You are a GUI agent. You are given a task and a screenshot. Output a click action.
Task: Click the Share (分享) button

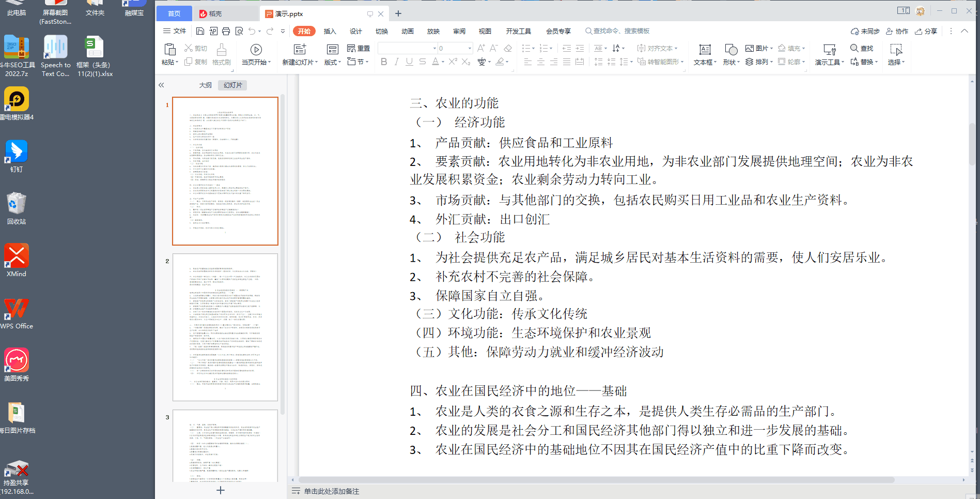tap(926, 31)
